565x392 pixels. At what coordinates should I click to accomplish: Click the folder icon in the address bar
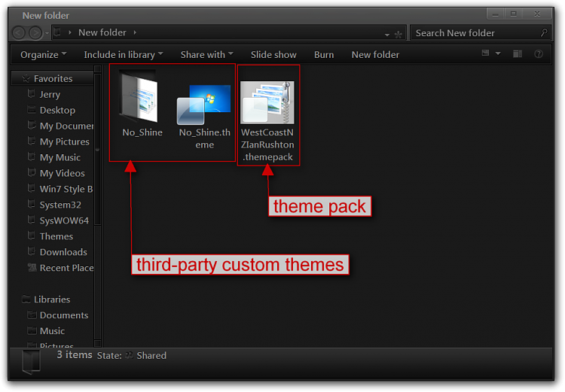[x=57, y=32]
